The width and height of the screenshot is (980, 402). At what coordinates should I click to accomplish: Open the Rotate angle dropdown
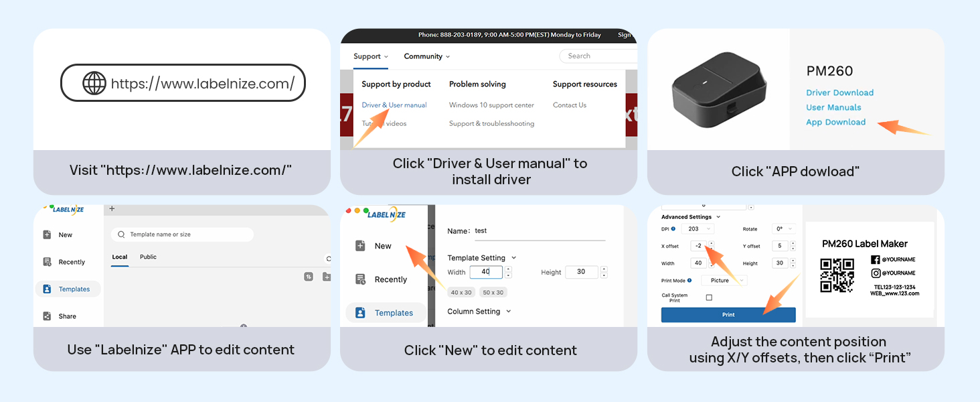[x=782, y=229]
